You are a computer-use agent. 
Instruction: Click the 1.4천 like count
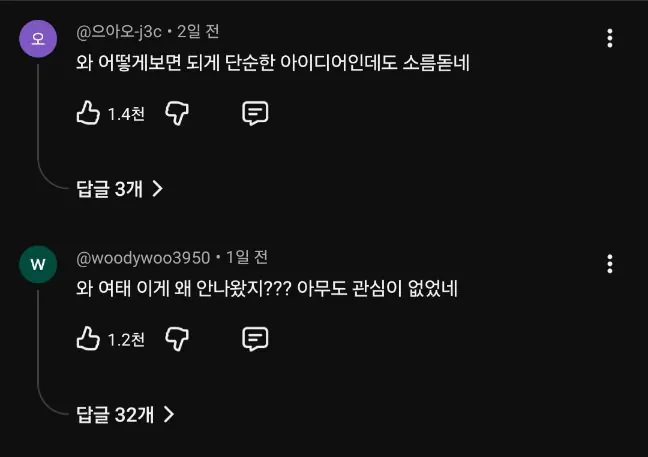(x=126, y=114)
